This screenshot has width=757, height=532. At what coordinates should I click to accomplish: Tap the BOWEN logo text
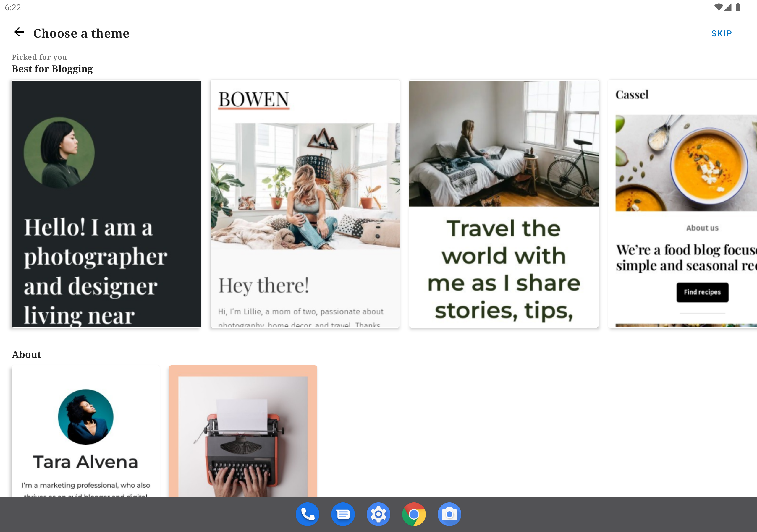point(253,99)
